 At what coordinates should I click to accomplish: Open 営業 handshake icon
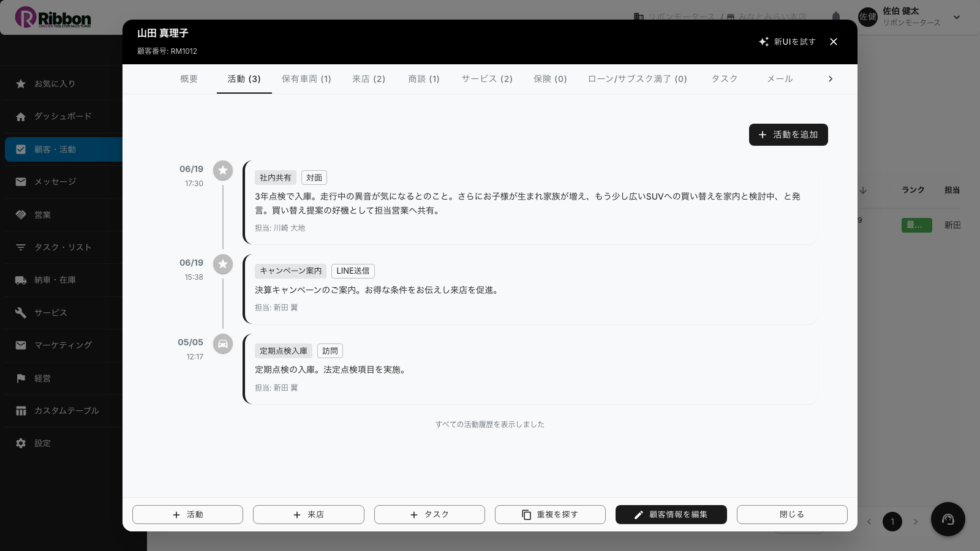tap(21, 215)
